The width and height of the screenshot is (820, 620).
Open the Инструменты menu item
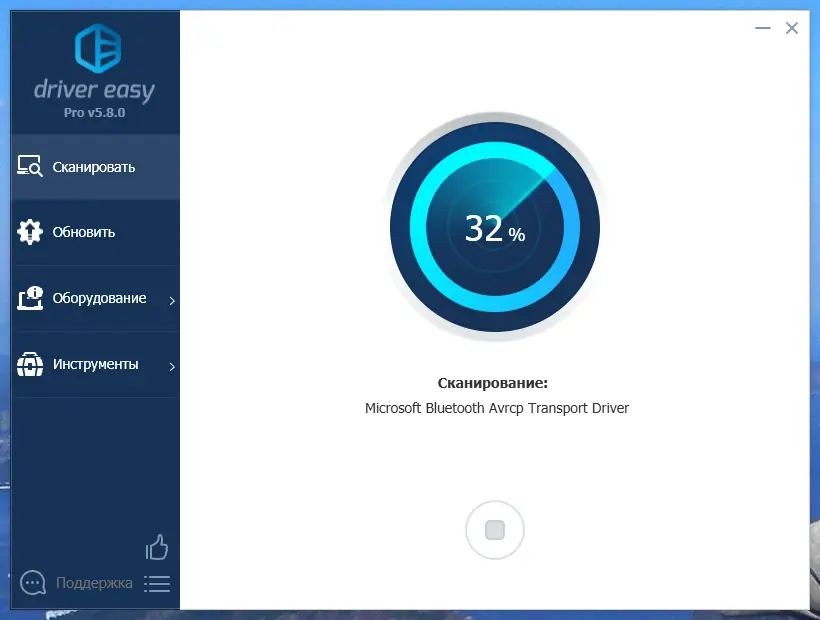pyautogui.click(x=95, y=364)
